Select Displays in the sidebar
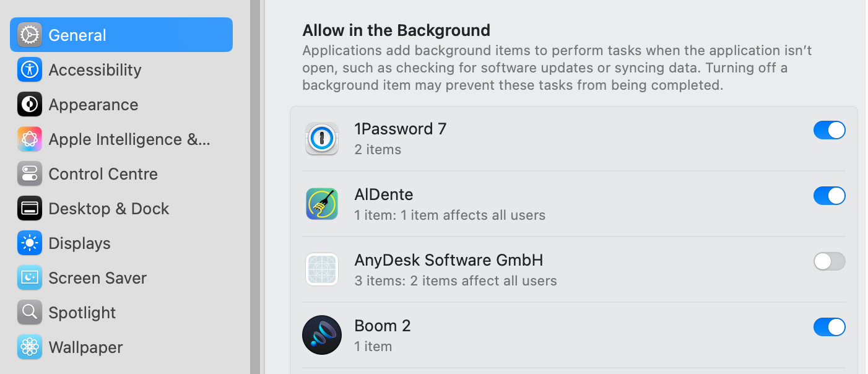Screen dimensions: 868x374 [x=79, y=243]
